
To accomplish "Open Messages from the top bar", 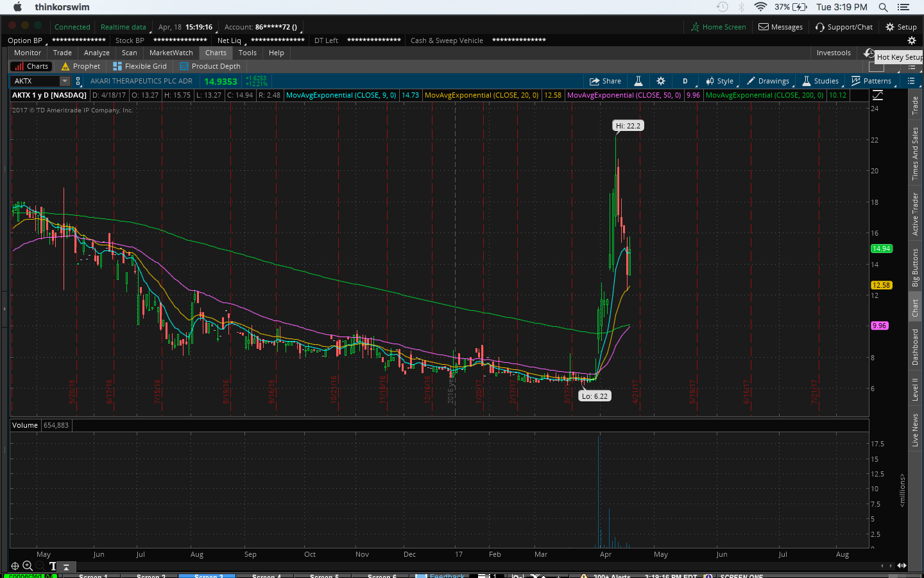I will coord(780,27).
